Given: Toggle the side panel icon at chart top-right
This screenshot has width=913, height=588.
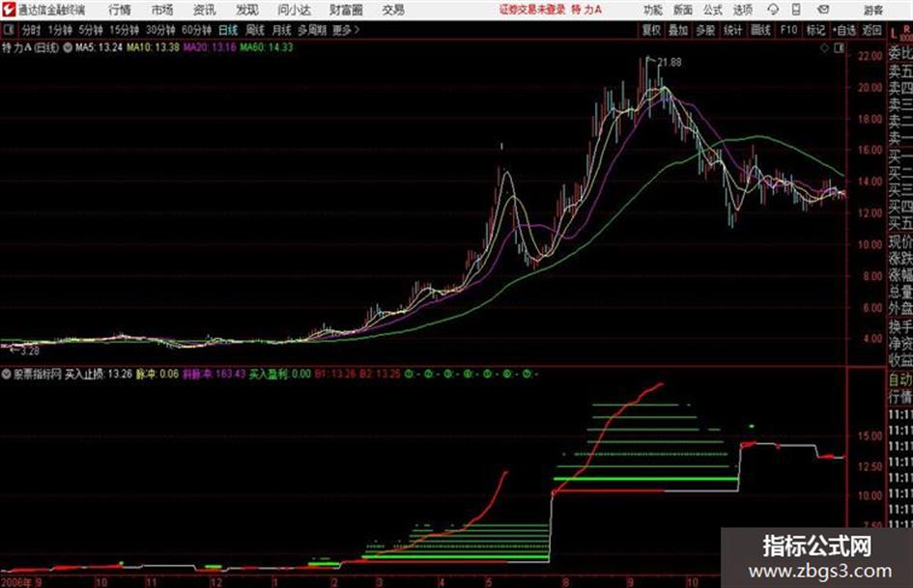Looking at the screenshot, I should point(839,48).
